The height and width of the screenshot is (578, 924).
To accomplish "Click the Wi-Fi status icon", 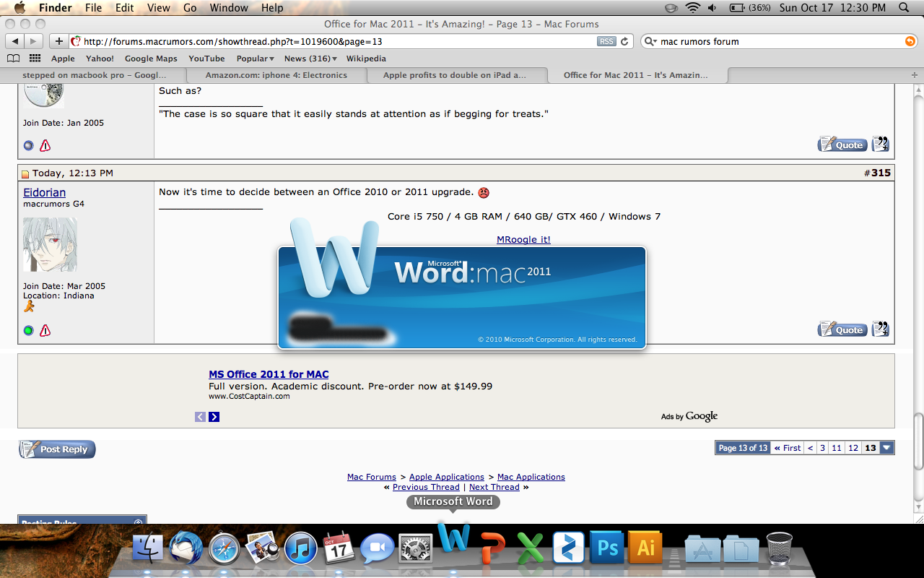I will coord(693,8).
